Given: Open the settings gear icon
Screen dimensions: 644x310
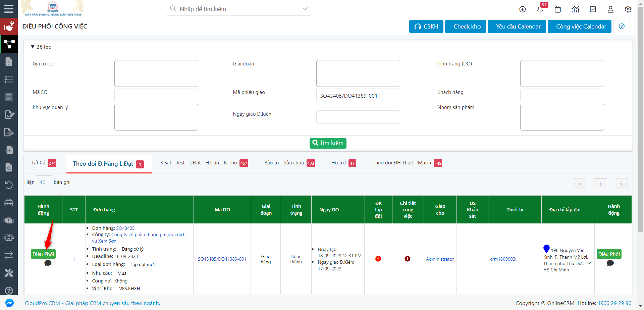Looking at the screenshot, I should point(628,9).
